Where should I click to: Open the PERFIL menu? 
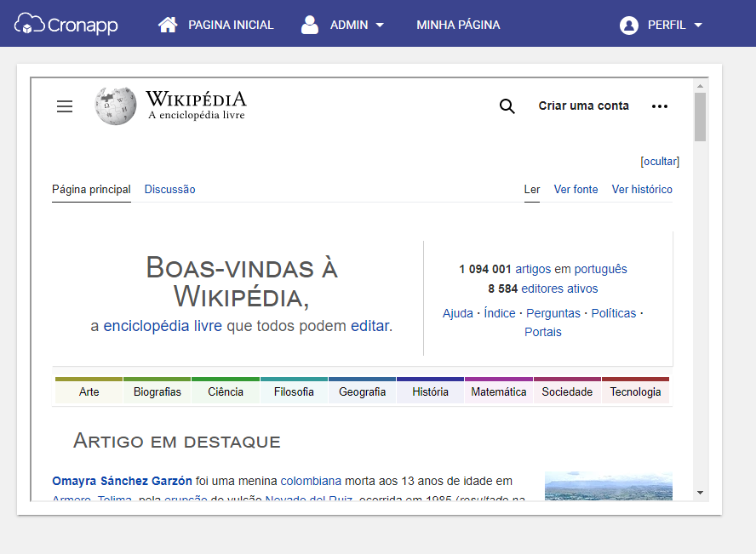click(x=667, y=25)
